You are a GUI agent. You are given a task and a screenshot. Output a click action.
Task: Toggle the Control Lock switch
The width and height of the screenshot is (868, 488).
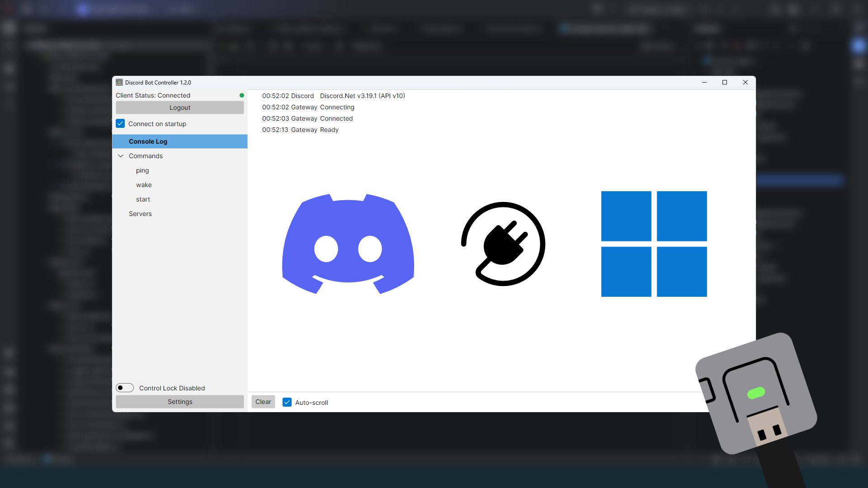[125, 388]
